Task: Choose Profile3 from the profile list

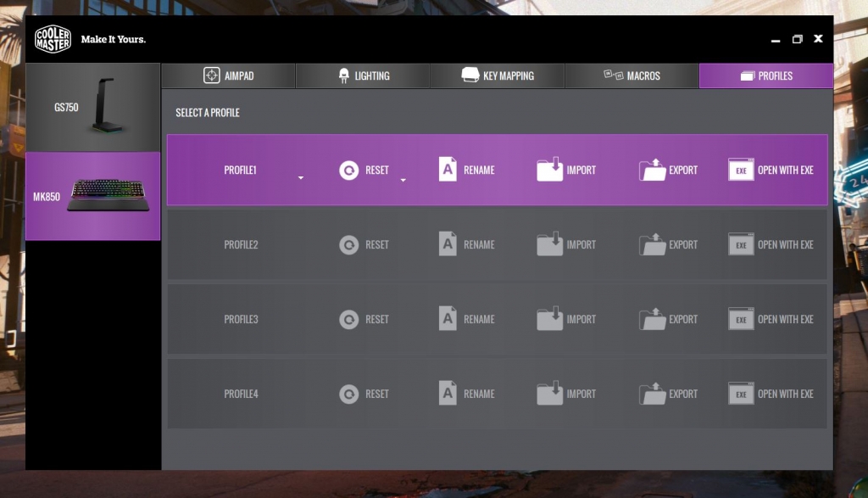Action: pos(241,319)
